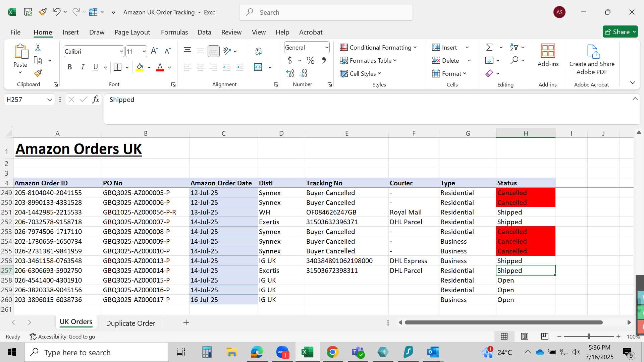644x362 pixels.
Task: Decrease font size with the smaller A icon
Action: click(168, 51)
